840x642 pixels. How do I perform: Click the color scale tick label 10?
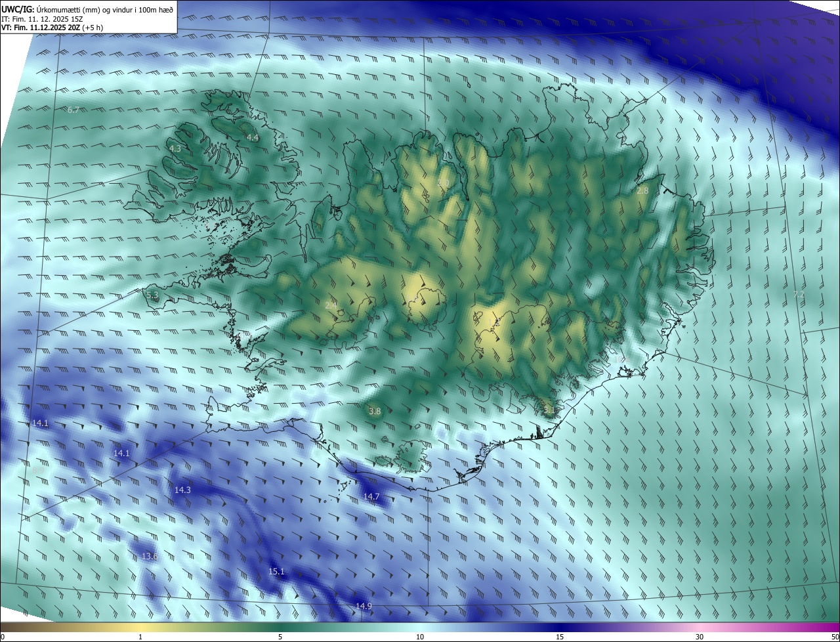point(420,637)
